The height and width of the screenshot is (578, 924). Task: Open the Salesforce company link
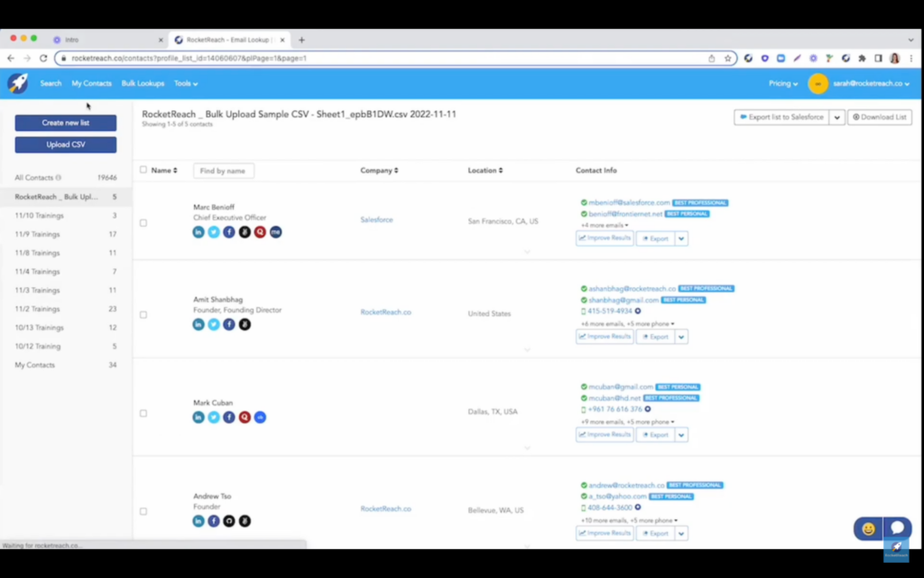(376, 219)
